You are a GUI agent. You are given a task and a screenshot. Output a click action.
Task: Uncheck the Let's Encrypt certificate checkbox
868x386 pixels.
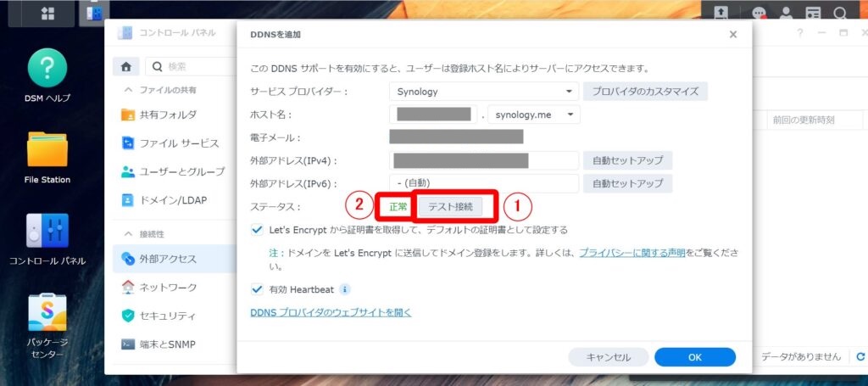tap(258, 230)
